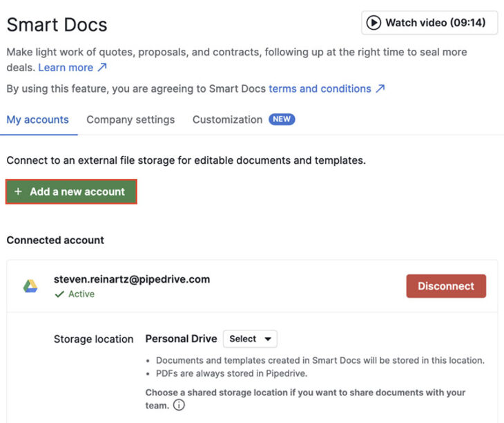This screenshot has width=504, height=423.
Task: Open the Learn more link
Action: coord(72,68)
